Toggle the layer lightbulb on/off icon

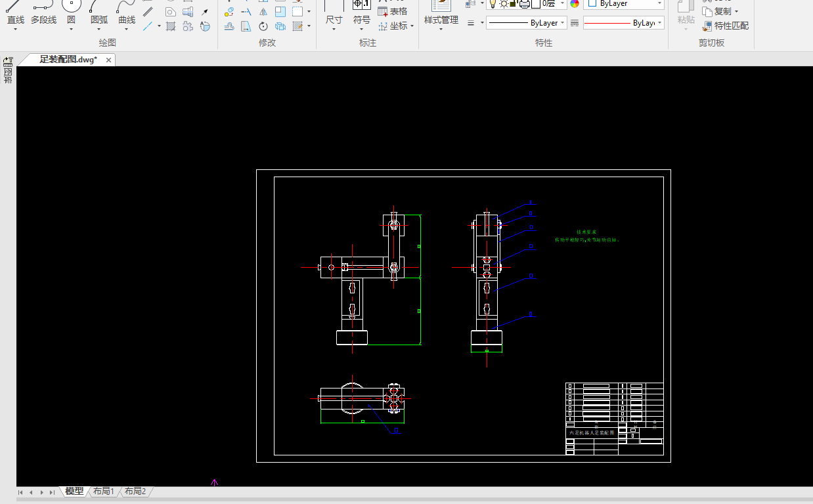click(x=493, y=3)
